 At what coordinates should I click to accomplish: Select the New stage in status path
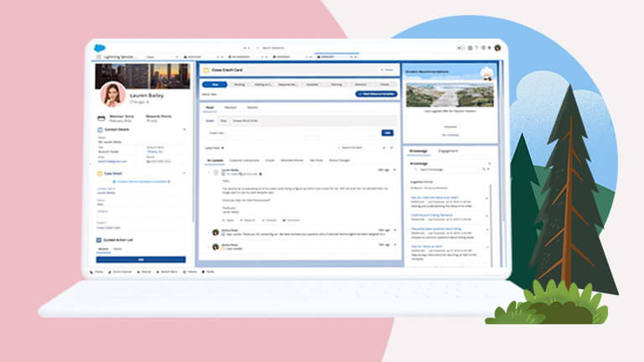[215, 84]
